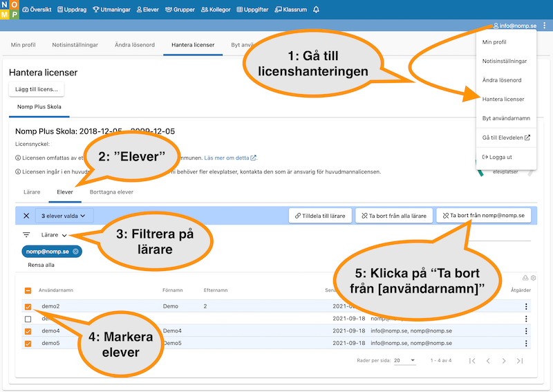Open Kollegor in the top navigation
The width and height of the screenshot is (553, 392).
[216, 10]
